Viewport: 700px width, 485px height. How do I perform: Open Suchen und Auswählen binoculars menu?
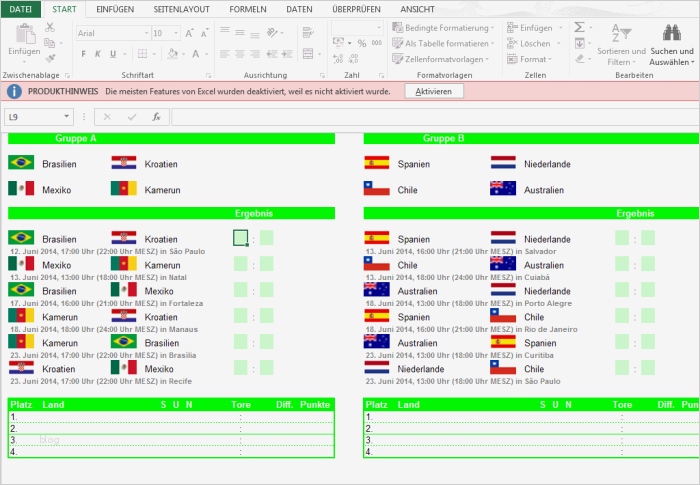pos(672,45)
